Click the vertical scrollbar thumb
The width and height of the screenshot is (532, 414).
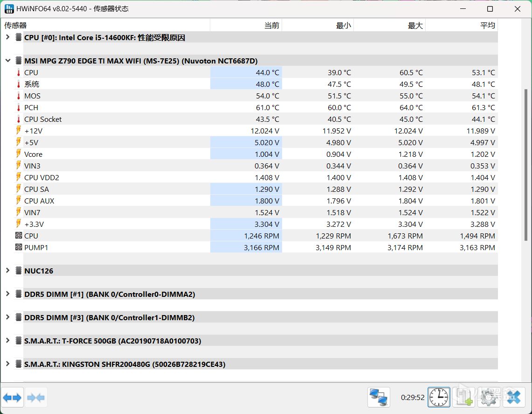click(x=526, y=165)
